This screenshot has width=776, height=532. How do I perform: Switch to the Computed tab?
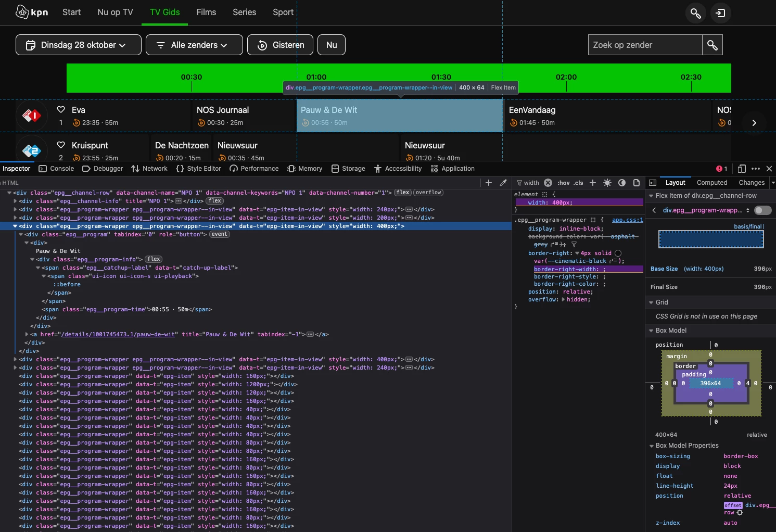[x=711, y=183]
